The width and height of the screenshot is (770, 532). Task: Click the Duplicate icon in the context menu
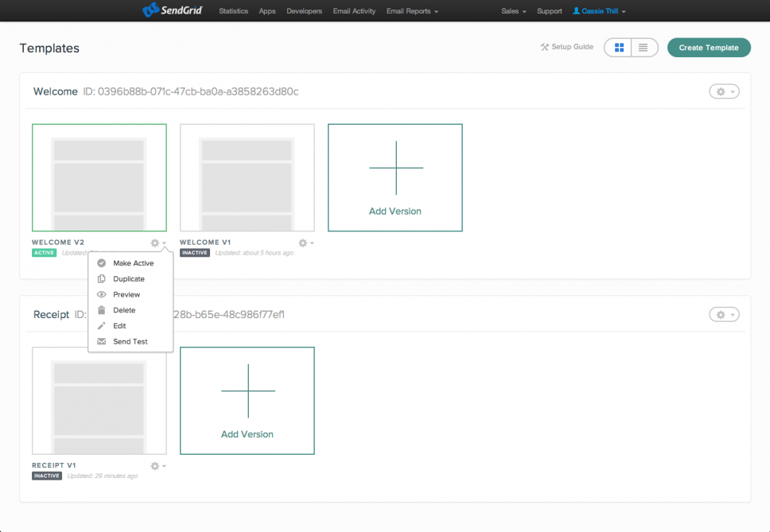(x=100, y=278)
